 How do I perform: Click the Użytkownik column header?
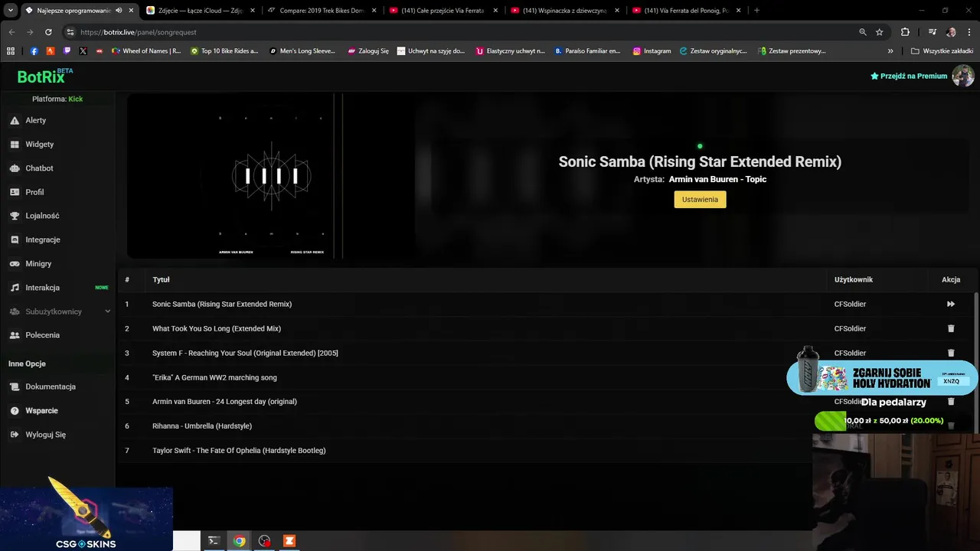point(854,279)
